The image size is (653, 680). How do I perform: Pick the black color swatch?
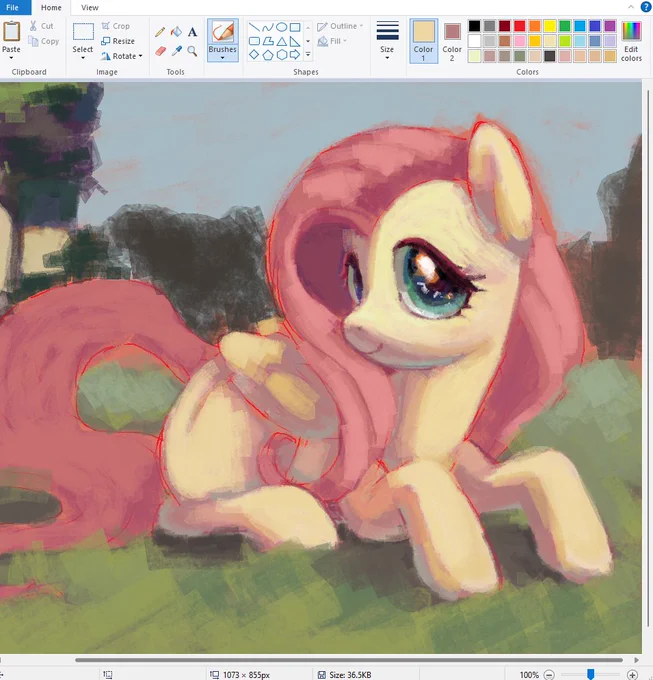474,26
